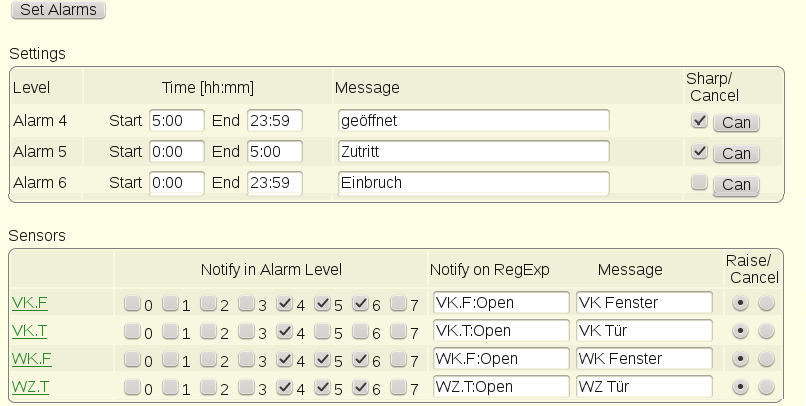Click the VK.T:Open RegExp field
The image size is (806, 406).
pos(501,330)
